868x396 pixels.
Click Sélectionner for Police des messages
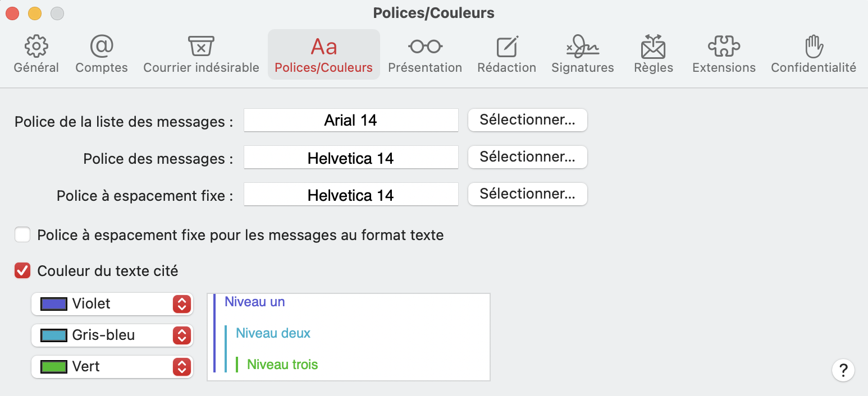[527, 157]
